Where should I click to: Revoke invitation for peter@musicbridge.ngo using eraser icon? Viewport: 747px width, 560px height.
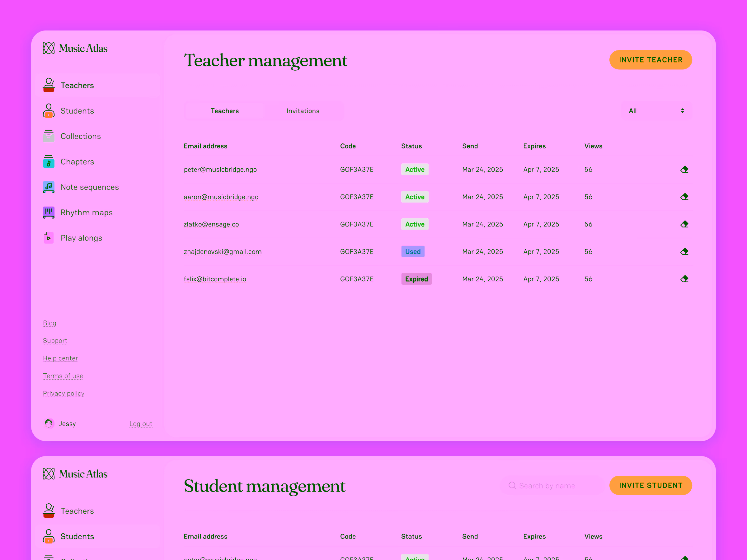pos(684,170)
